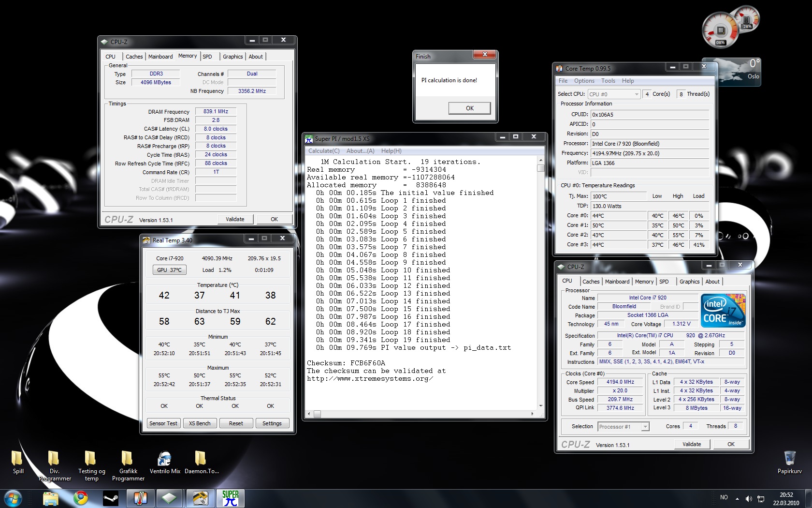The width and height of the screenshot is (812, 508).
Task: Open the Div. Programmer desktop folder
Action: point(54,465)
